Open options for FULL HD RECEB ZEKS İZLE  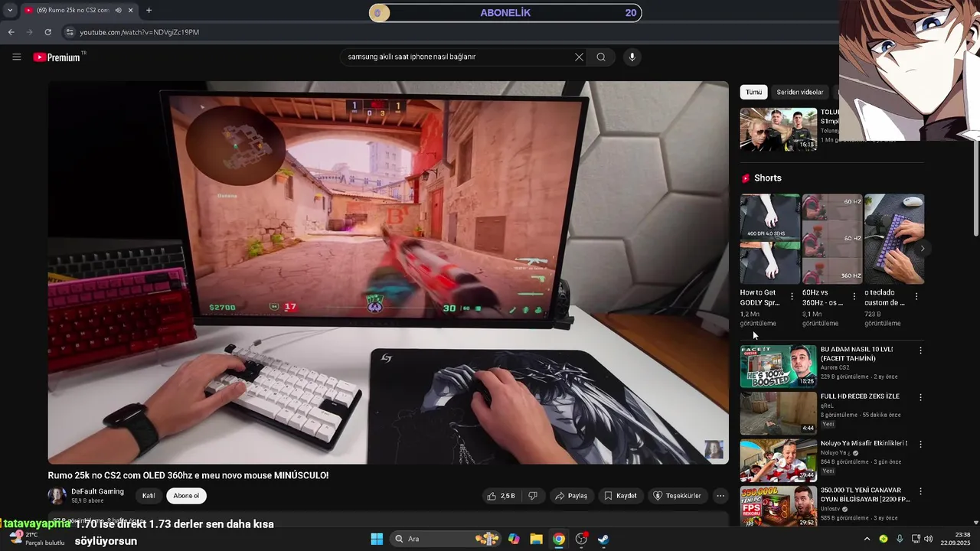click(920, 397)
